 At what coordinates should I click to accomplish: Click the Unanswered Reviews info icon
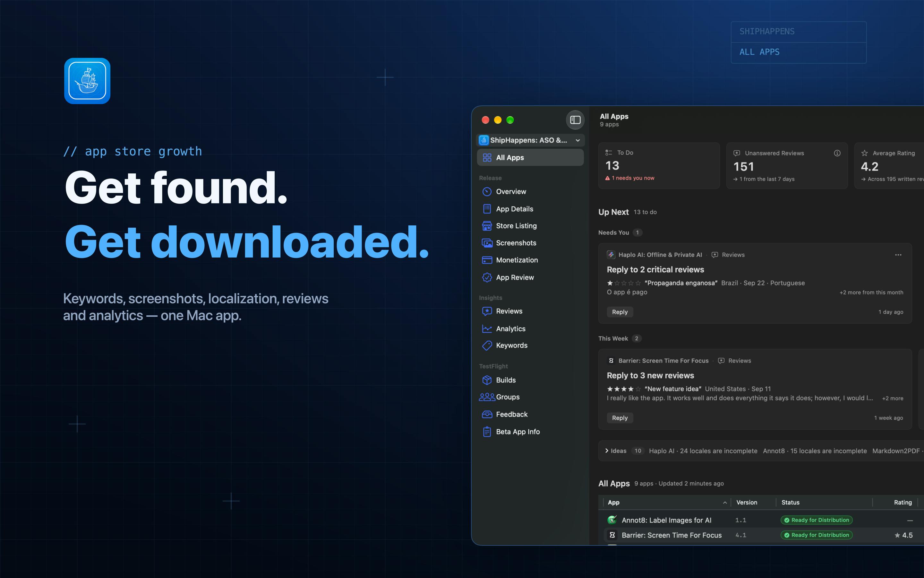[x=837, y=153]
